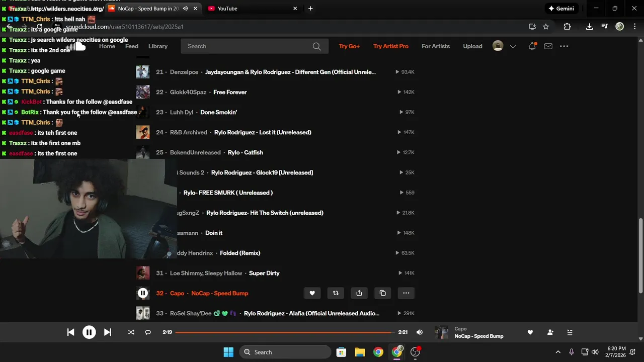Open the Chrome extensions puzzle icon
644x362 pixels.
(567, 27)
